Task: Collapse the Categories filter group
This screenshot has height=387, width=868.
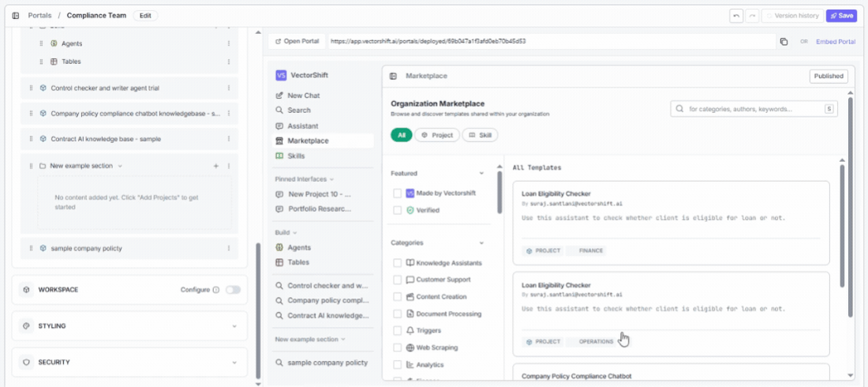Action: coord(481,242)
